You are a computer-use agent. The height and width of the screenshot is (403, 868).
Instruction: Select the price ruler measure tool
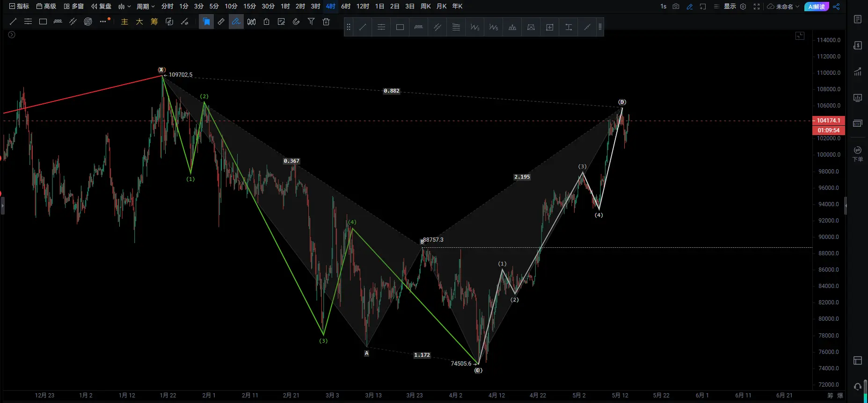pyautogui.click(x=58, y=22)
